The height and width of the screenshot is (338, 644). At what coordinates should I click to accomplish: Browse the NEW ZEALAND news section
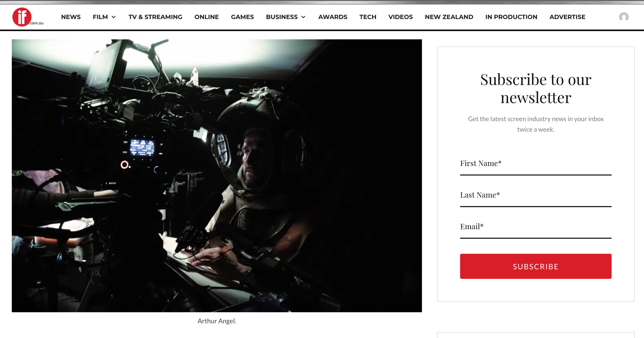pos(449,17)
